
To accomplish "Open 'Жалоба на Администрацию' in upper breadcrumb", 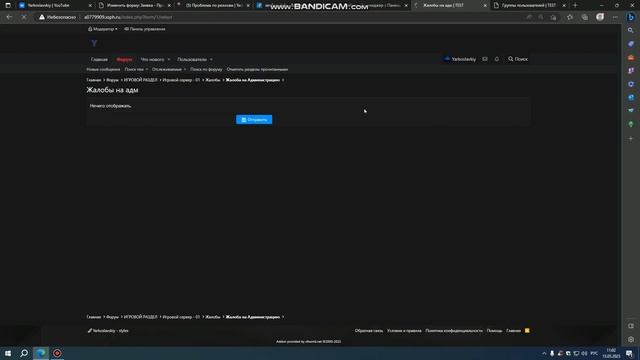I will point(253,80).
